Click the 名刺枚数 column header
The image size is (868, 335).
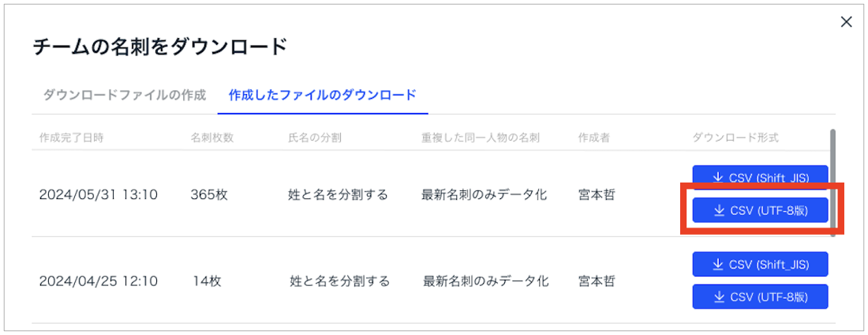pyautogui.click(x=211, y=138)
